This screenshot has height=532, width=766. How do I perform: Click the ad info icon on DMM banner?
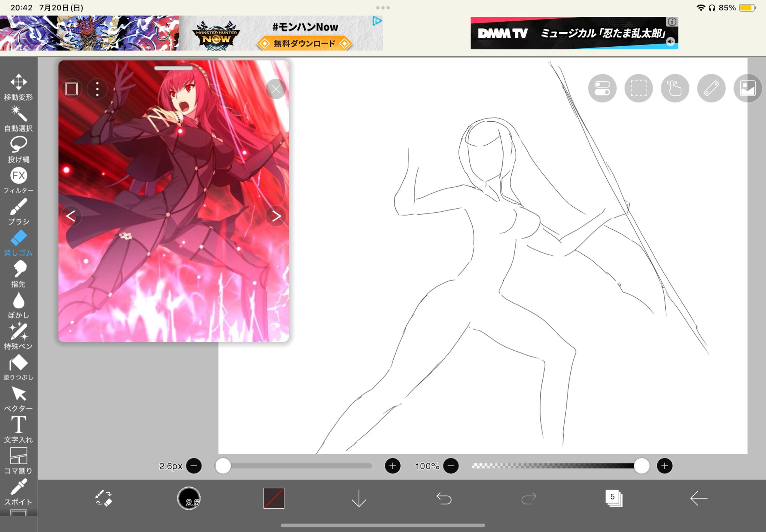(672, 22)
